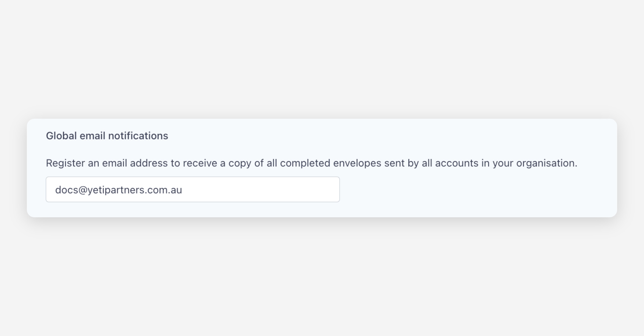
Task: Click the global notification email input field
Action: (x=192, y=189)
